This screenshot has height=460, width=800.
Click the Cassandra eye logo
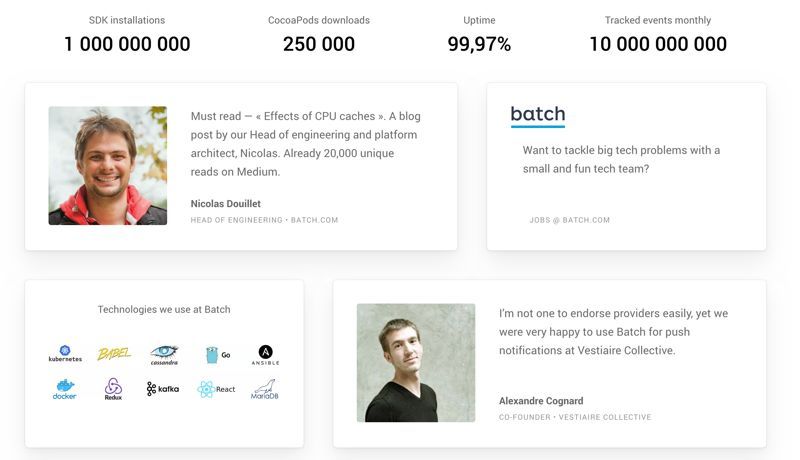[164, 354]
